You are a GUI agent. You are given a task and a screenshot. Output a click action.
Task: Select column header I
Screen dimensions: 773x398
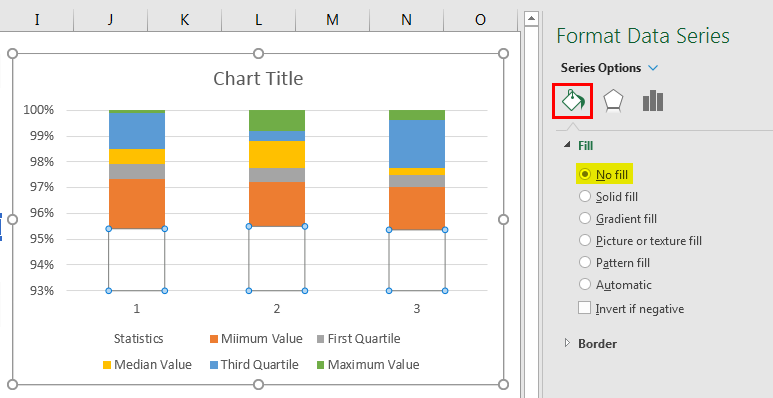37,19
